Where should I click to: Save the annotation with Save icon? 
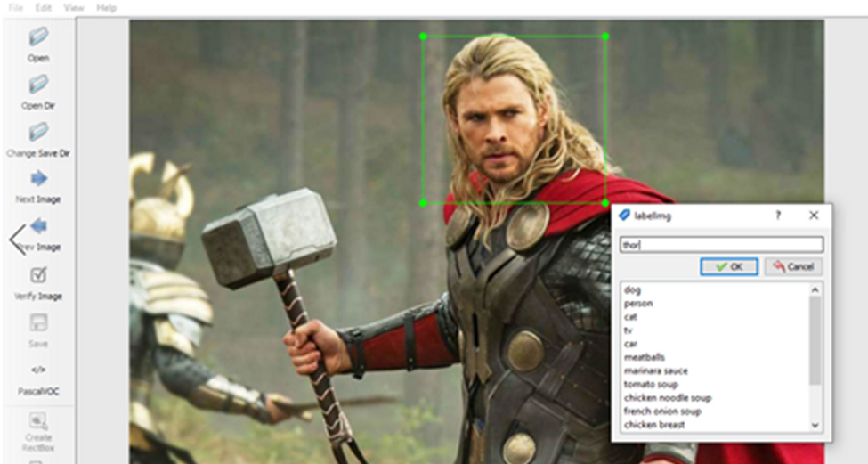click(38, 322)
